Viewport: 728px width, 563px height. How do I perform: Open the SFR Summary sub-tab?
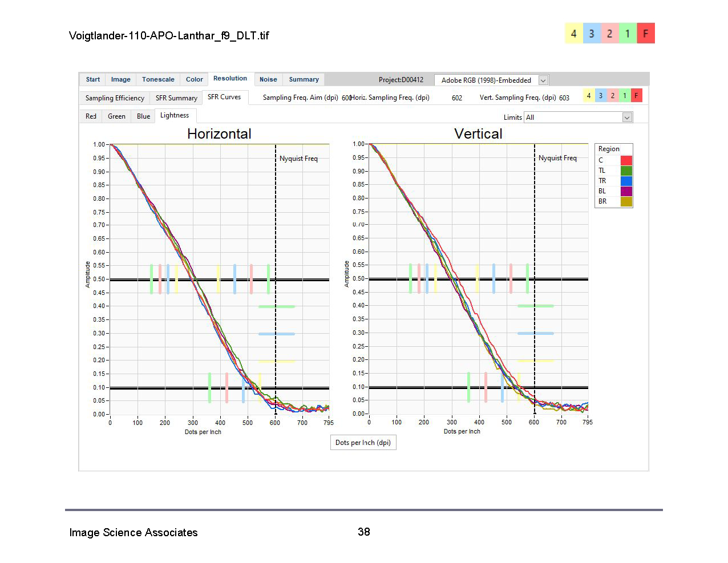(176, 98)
